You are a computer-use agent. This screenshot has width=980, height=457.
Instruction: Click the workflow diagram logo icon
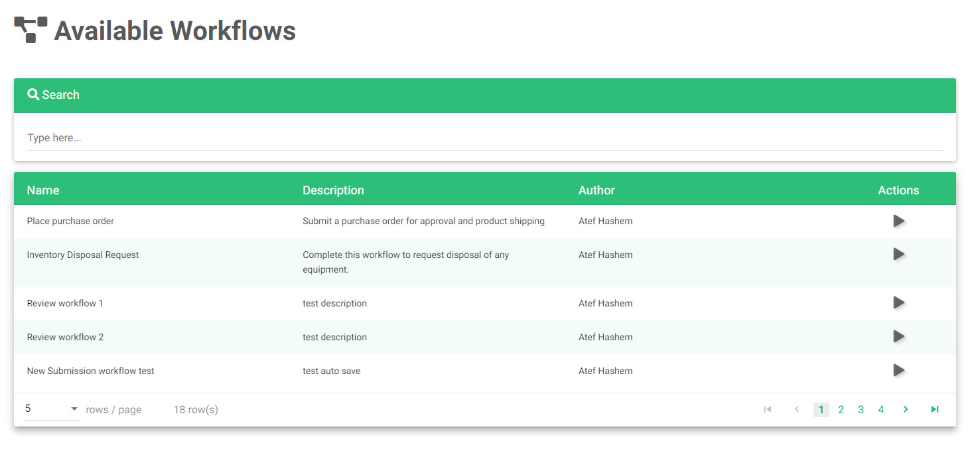(28, 28)
